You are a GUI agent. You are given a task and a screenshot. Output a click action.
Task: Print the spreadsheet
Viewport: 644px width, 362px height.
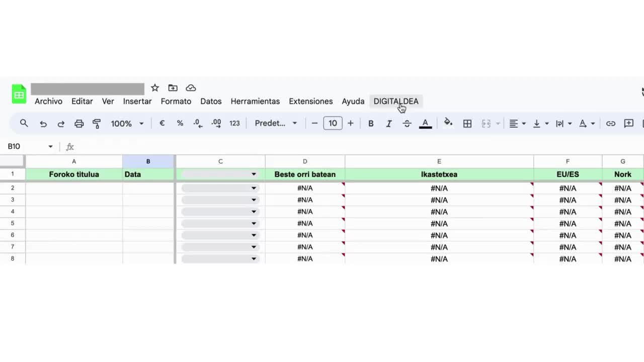click(x=79, y=124)
